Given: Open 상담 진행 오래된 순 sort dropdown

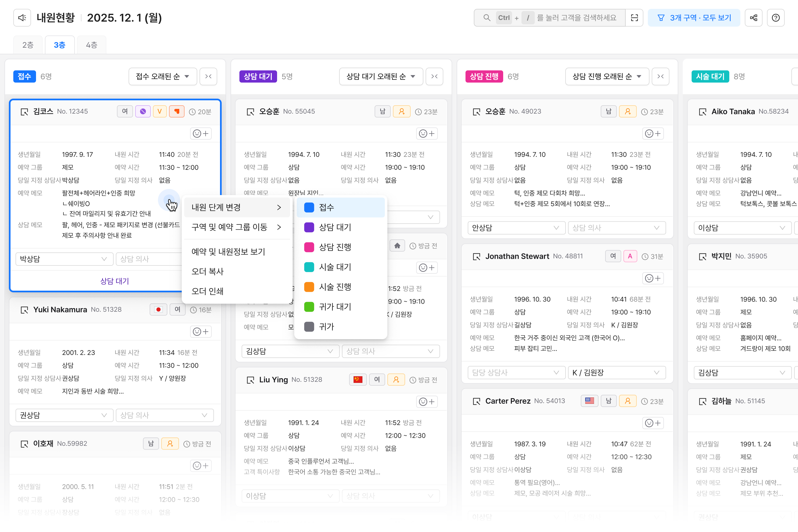Looking at the screenshot, I should point(607,76).
